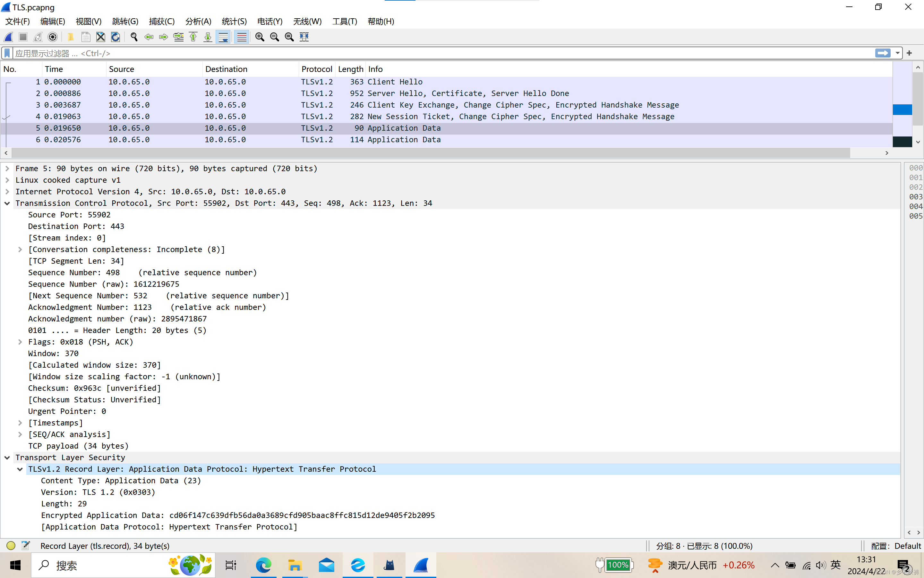The width and height of the screenshot is (924, 578).
Task: Open display filter history dropdown arrow
Action: click(x=897, y=53)
